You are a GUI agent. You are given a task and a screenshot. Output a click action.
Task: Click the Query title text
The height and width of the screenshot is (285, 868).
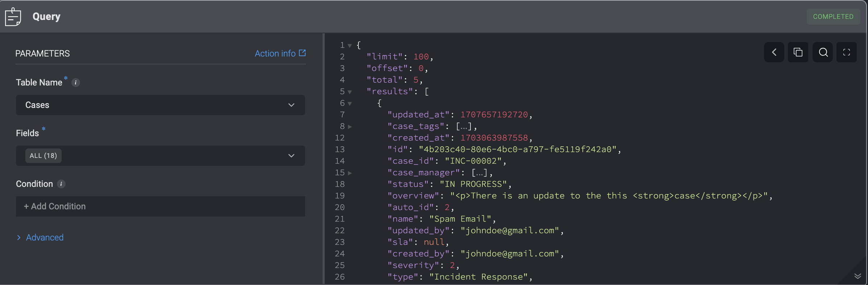click(x=46, y=17)
